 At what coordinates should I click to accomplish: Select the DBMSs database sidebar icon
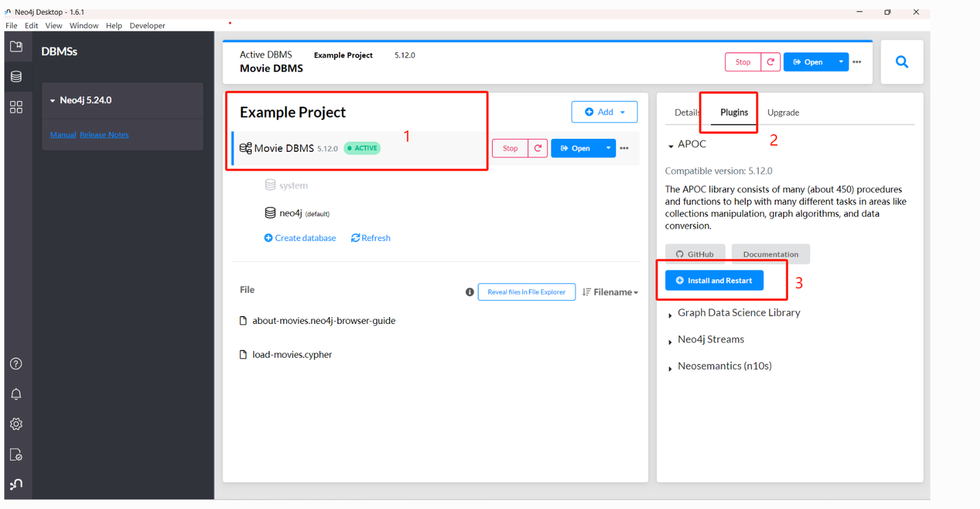[x=16, y=76]
